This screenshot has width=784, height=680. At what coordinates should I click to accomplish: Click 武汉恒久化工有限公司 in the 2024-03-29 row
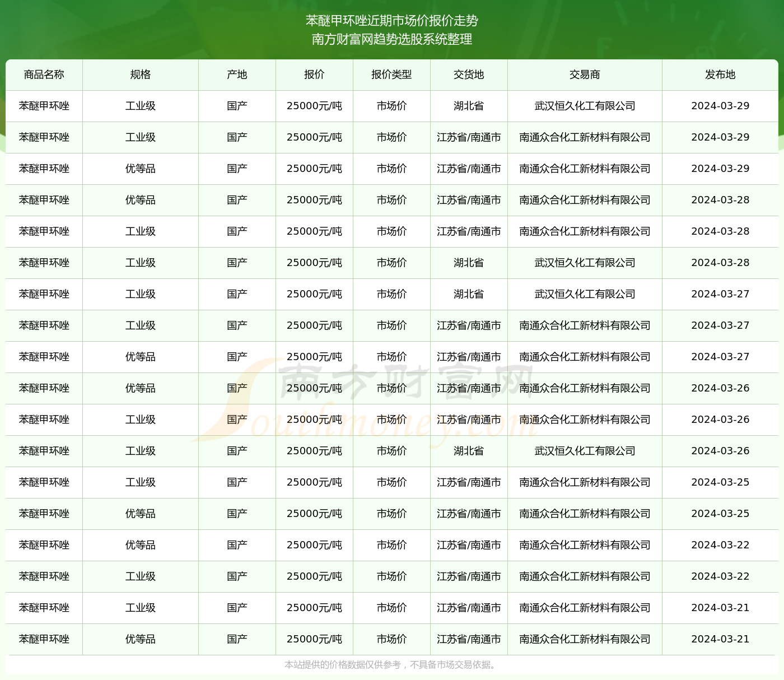pyautogui.click(x=585, y=106)
